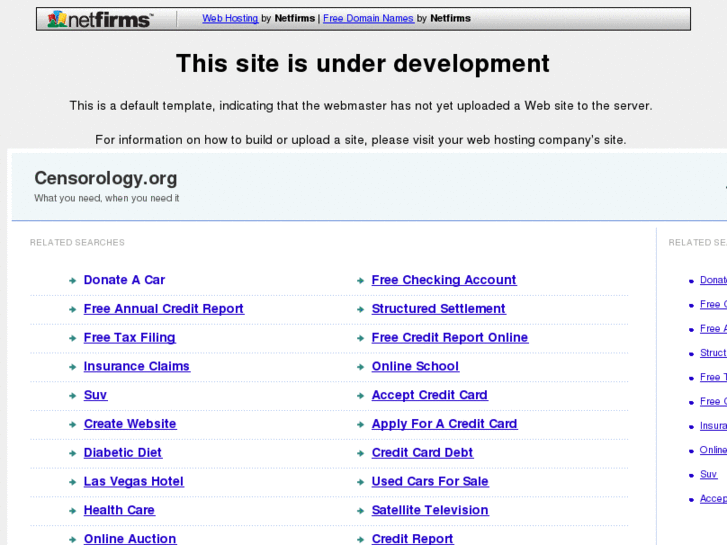Click the arrow icon beside Create Website
The height and width of the screenshot is (545, 727).
click(x=72, y=424)
